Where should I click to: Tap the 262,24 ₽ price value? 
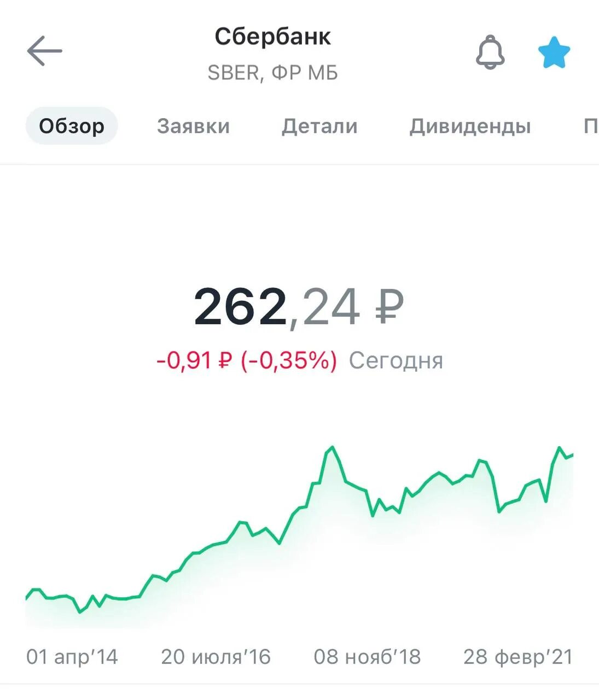299,307
